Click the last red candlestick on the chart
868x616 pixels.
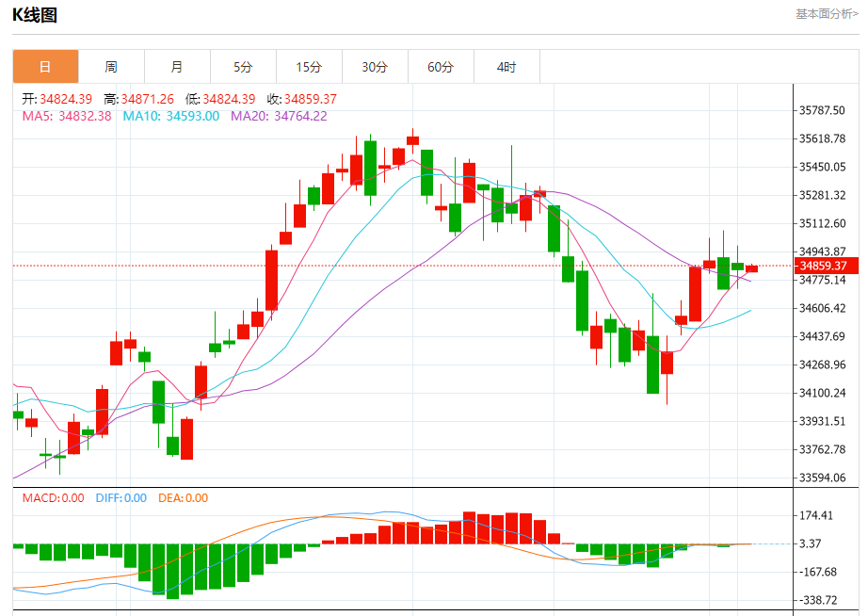tap(752, 268)
